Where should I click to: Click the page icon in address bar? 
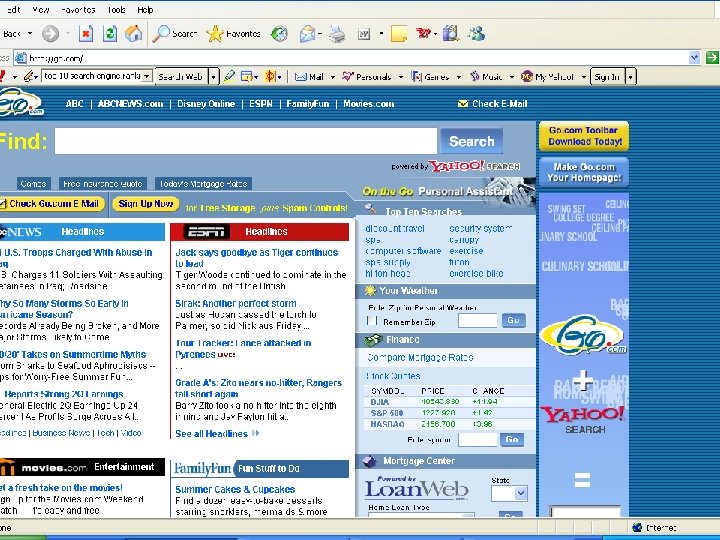(x=21, y=58)
